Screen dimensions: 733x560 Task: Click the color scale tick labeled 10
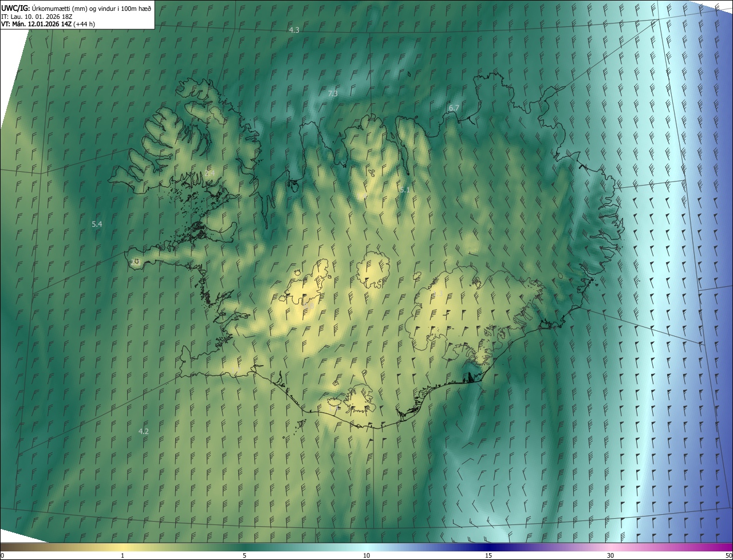pos(366,555)
